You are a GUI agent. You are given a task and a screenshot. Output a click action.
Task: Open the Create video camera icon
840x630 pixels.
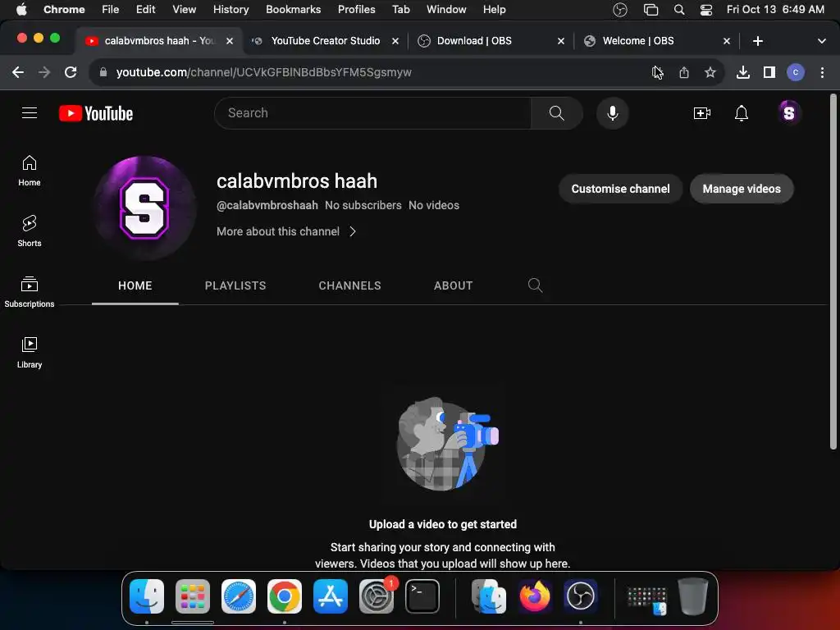click(x=702, y=113)
